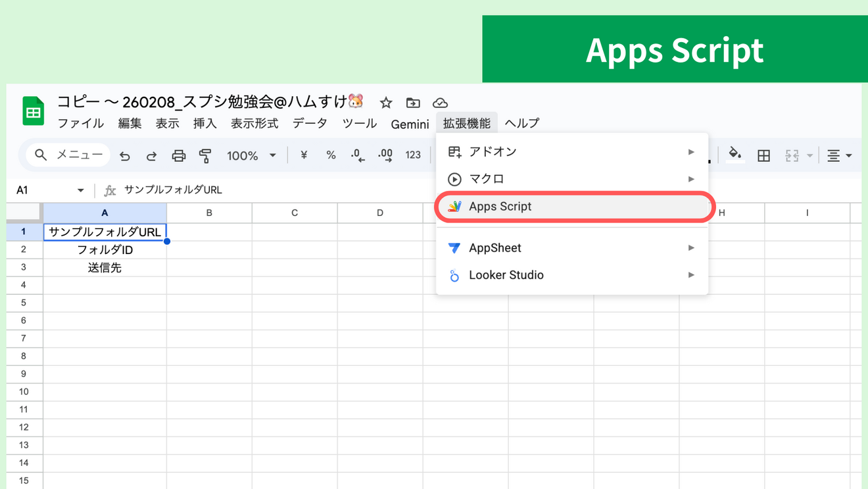Screen dimensions: 868x489
Task: Click the メニュー search box
Action: (68, 155)
